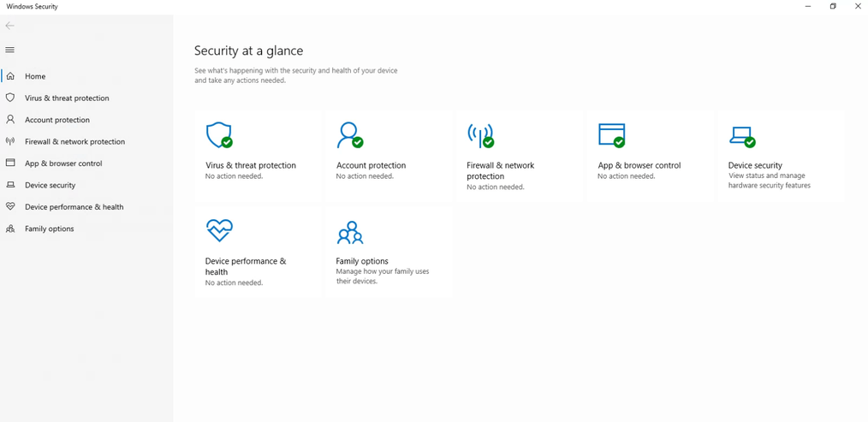Click the Device security tile title
Viewport: 868px width, 422px height.
755,165
